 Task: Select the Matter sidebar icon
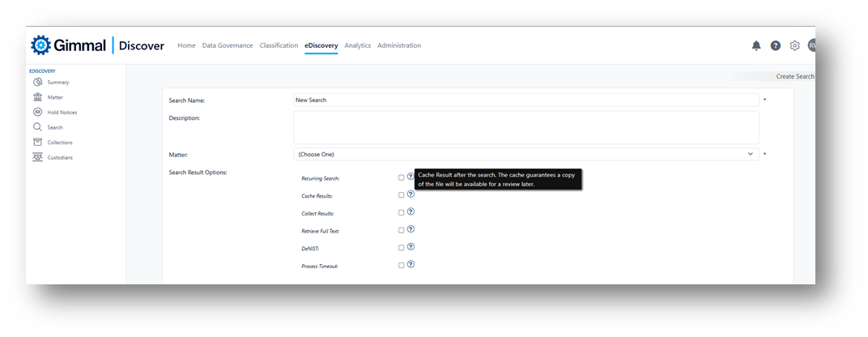tap(38, 97)
